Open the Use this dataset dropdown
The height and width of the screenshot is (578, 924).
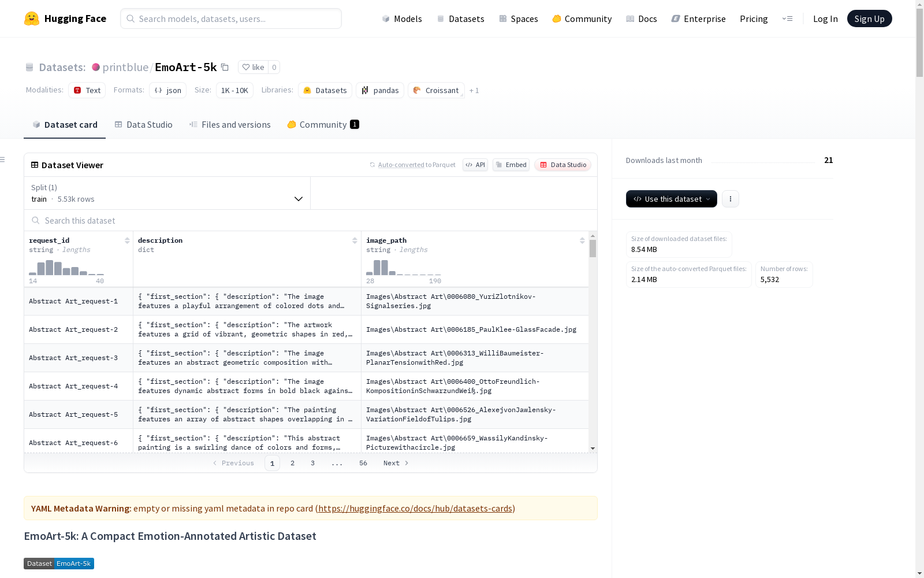pos(672,199)
